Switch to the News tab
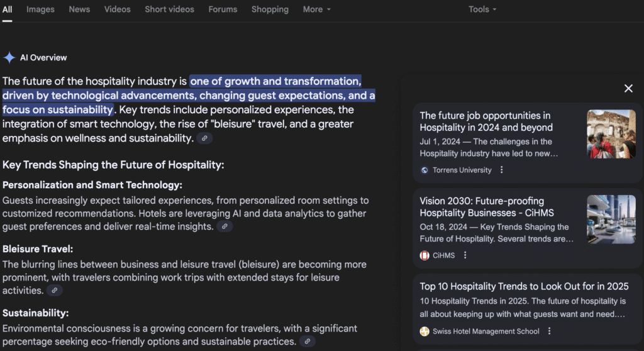 tap(79, 9)
